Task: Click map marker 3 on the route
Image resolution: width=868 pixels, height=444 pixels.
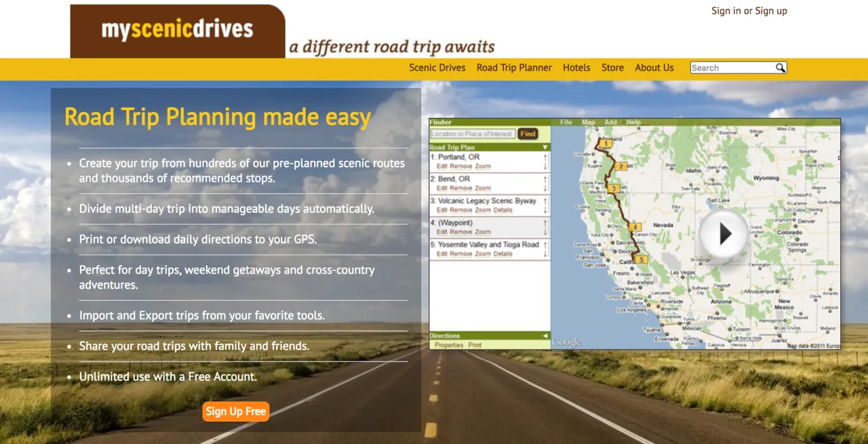Action: (x=614, y=188)
